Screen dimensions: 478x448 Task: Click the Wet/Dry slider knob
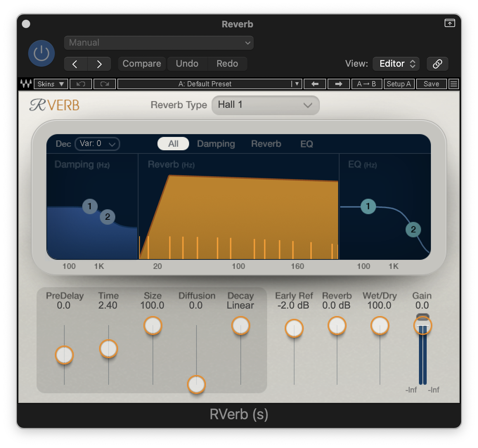coord(380,325)
